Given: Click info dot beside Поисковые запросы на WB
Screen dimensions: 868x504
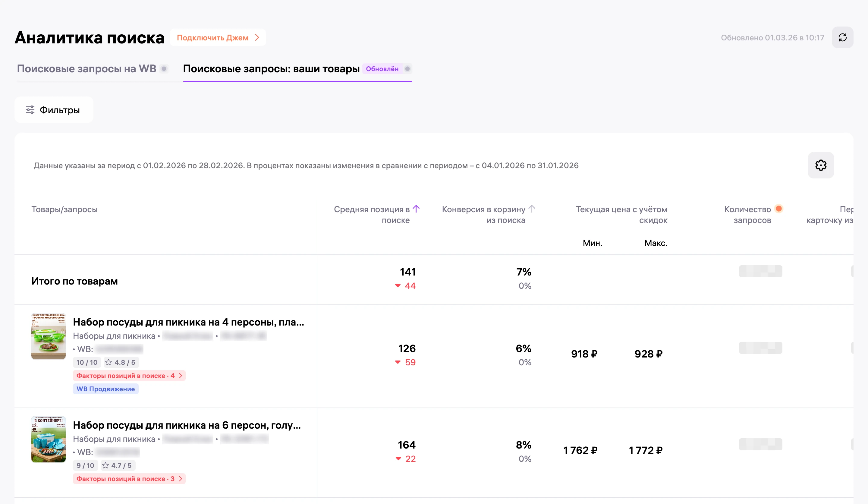Looking at the screenshot, I should pos(164,69).
